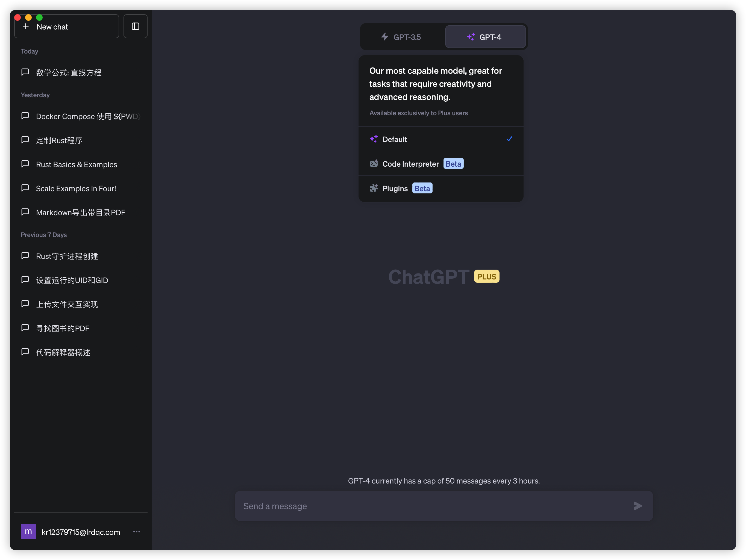Click the 'Today' section label
This screenshot has height=560, width=746.
(x=29, y=51)
